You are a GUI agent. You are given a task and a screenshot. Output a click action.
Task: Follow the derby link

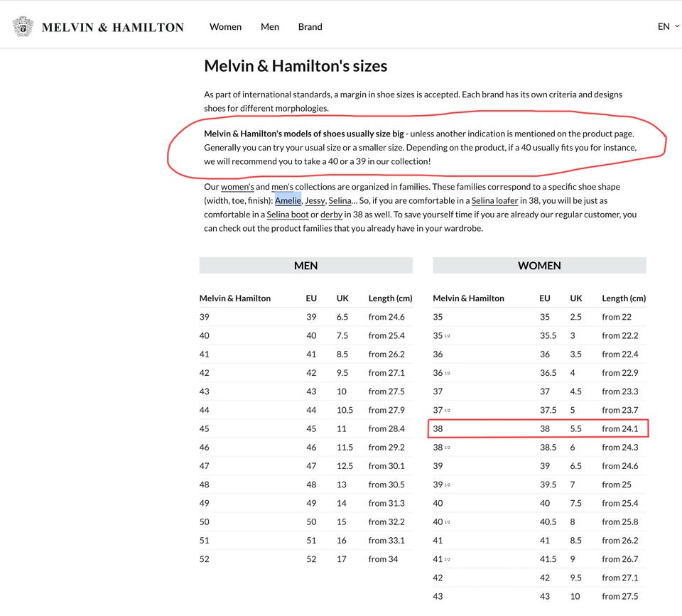332,215
